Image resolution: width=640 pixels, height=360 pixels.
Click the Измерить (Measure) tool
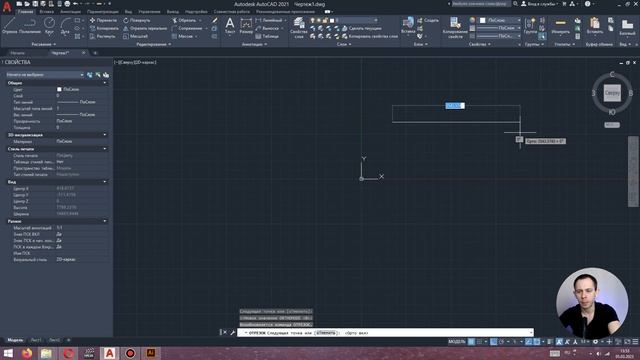tap(560, 25)
